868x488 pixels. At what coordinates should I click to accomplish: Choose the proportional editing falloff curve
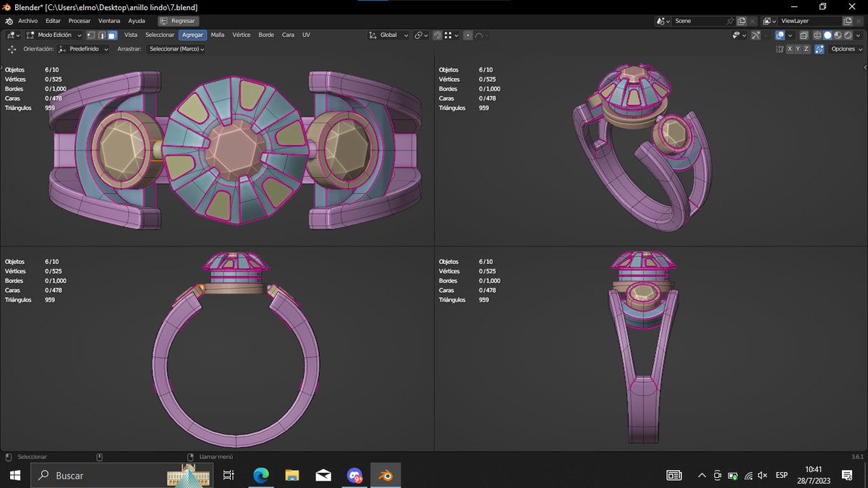click(482, 35)
